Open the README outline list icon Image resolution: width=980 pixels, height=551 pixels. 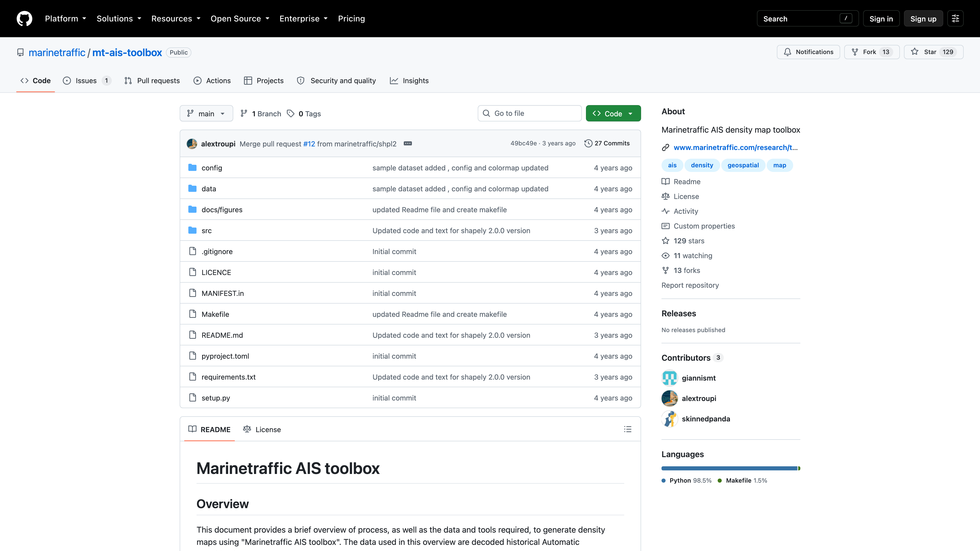click(628, 429)
